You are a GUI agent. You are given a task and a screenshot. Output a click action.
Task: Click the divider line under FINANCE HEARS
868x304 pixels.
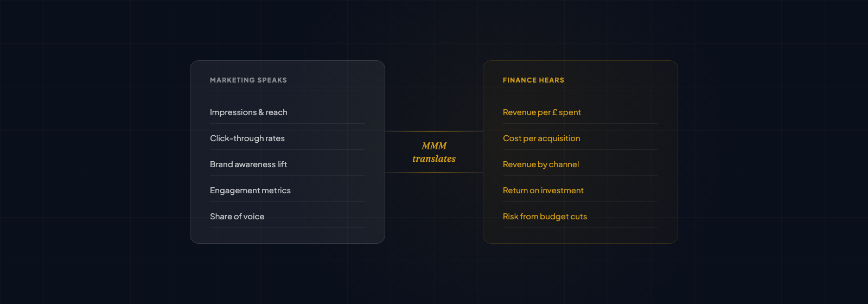coord(580,91)
